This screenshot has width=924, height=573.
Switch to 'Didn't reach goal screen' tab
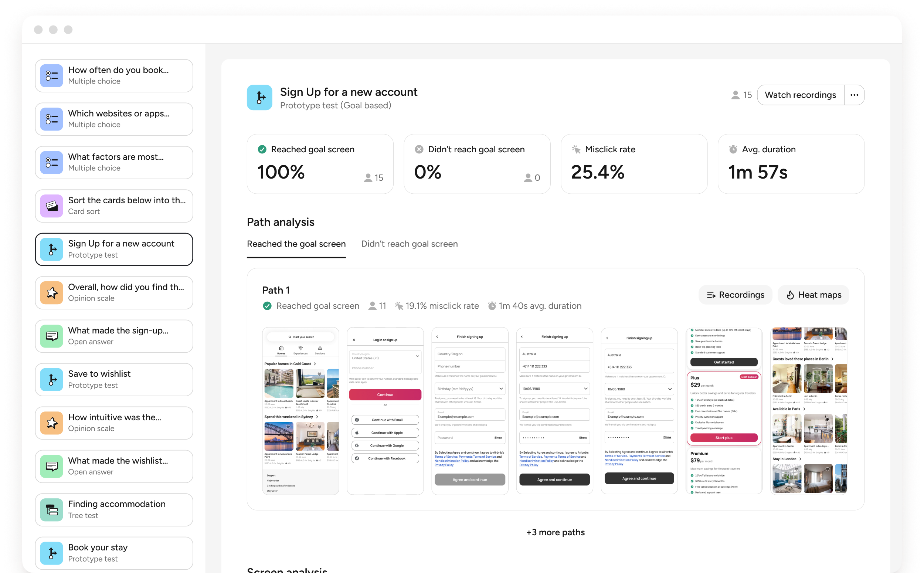tap(409, 244)
